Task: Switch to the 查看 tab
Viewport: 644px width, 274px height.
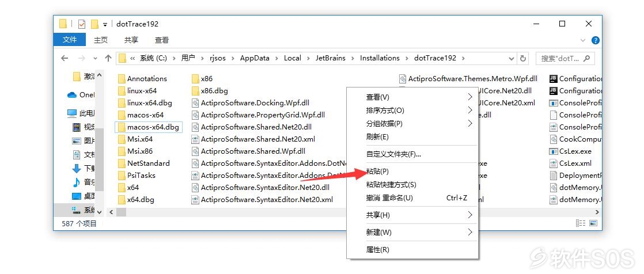Action: click(162, 40)
